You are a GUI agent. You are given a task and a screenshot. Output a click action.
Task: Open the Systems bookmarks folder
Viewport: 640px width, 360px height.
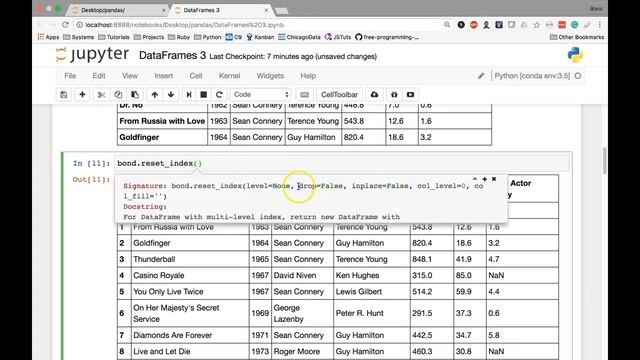(78, 37)
